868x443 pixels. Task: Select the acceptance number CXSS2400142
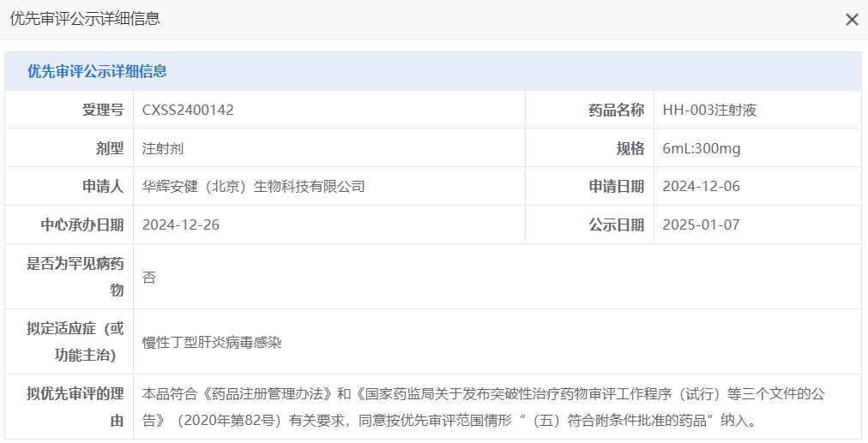coord(188,110)
